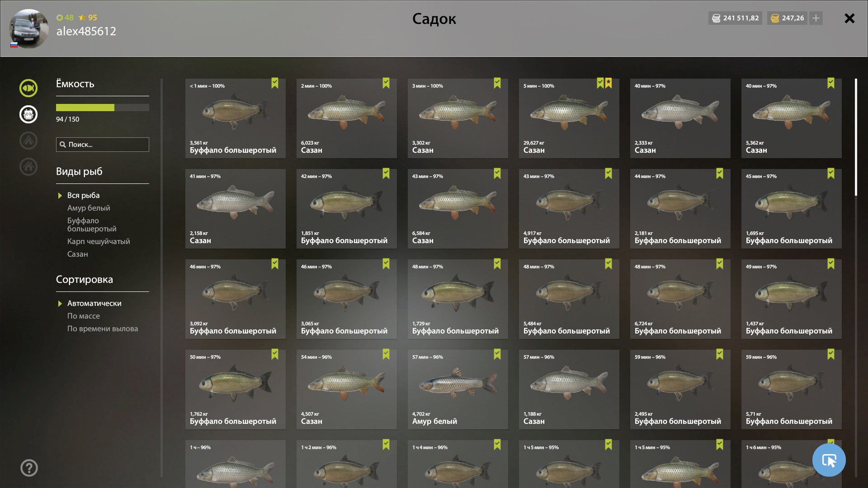
Task: Open the fish keepnet tab icon
Action: (28, 88)
